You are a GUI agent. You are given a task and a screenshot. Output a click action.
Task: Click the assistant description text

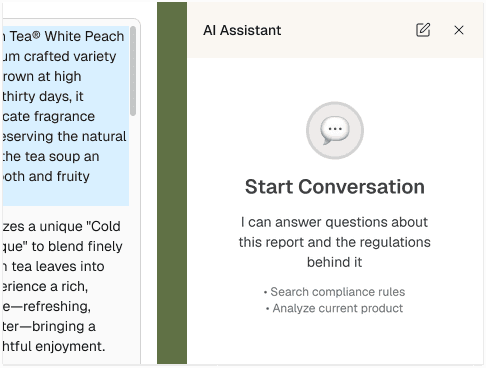(x=335, y=242)
